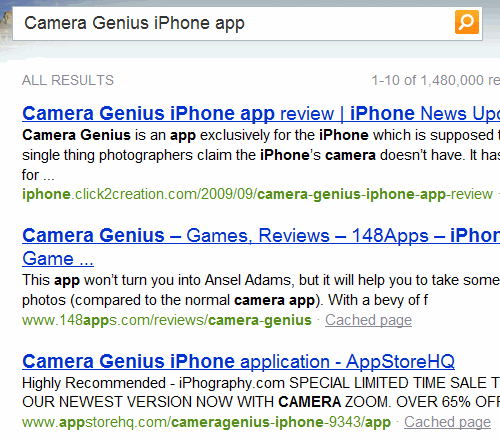Click the ALL RESULTS heading
The width and height of the screenshot is (500, 440).
pos(68,80)
